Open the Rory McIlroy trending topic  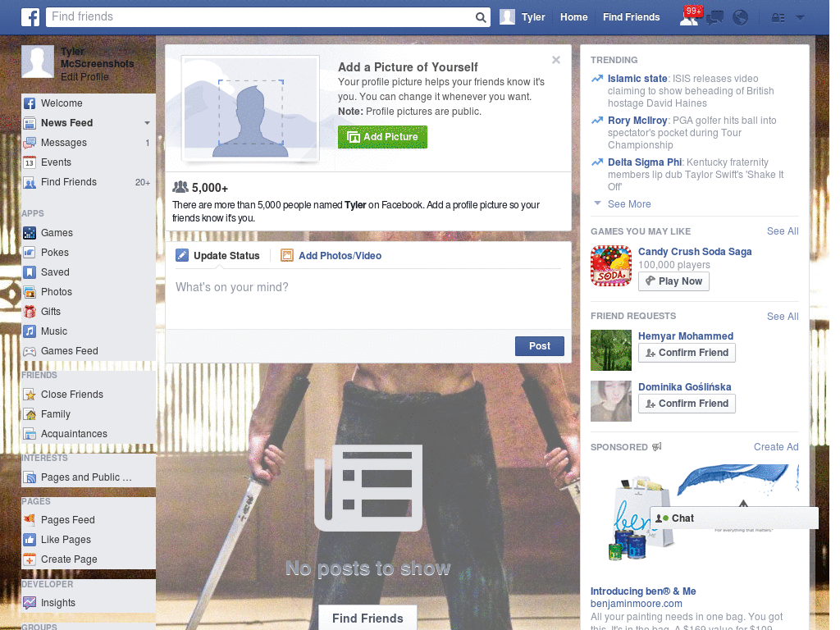(x=637, y=121)
